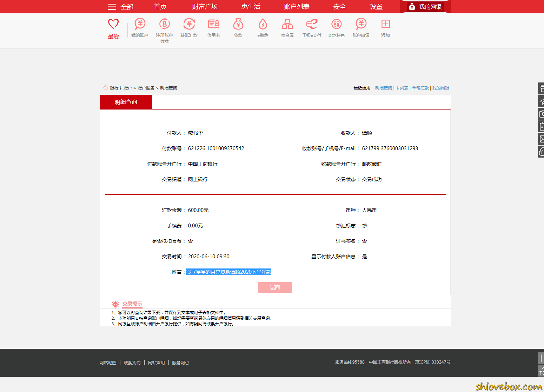
Task: Open 惠生活 menu item
Action: (x=251, y=7)
